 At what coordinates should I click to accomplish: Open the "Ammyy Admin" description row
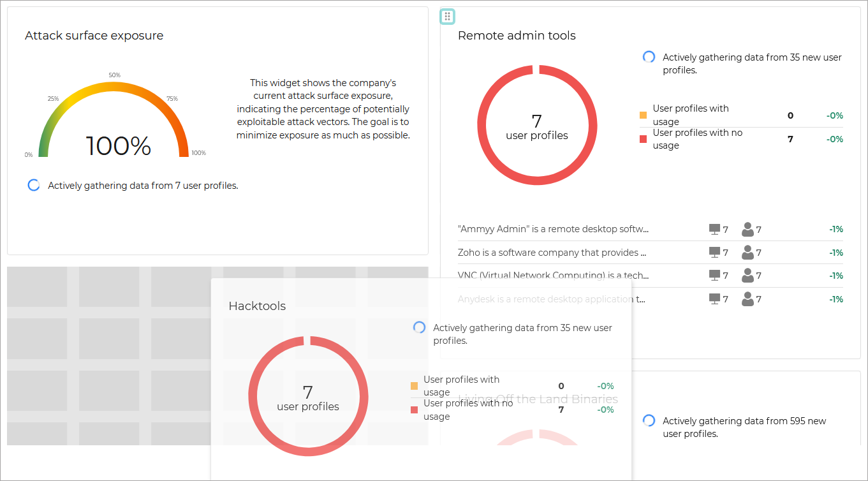point(651,229)
